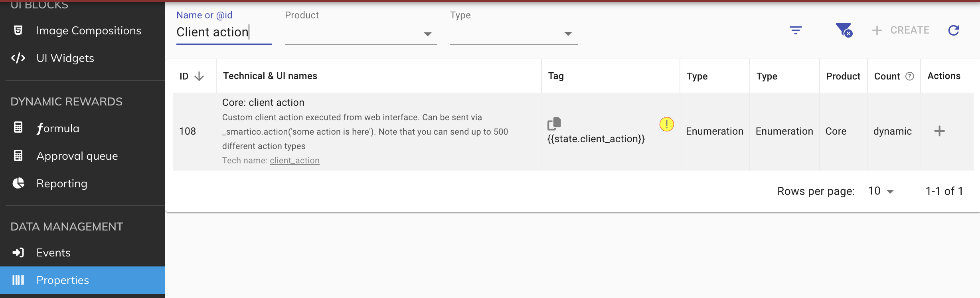Clear filters with the funnel icon
980x298 pixels.
[x=844, y=30]
